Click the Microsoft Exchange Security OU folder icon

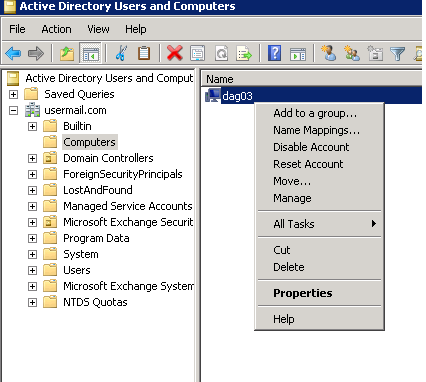[50, 222]
